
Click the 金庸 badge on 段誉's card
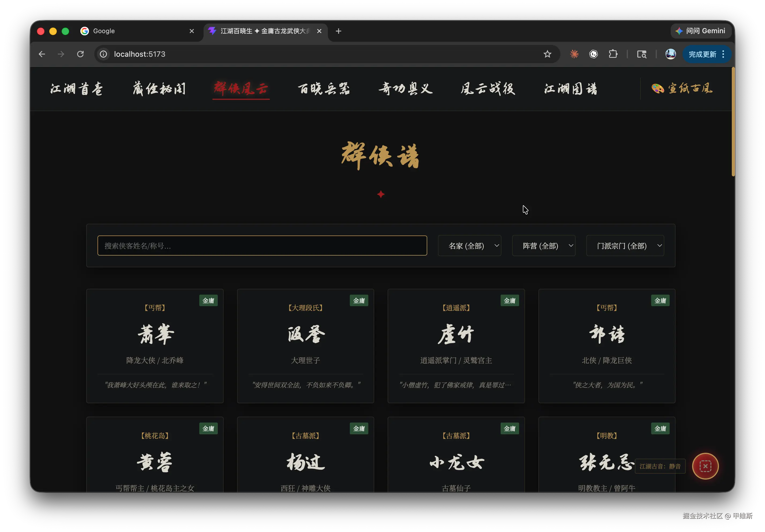coord(359,301)
